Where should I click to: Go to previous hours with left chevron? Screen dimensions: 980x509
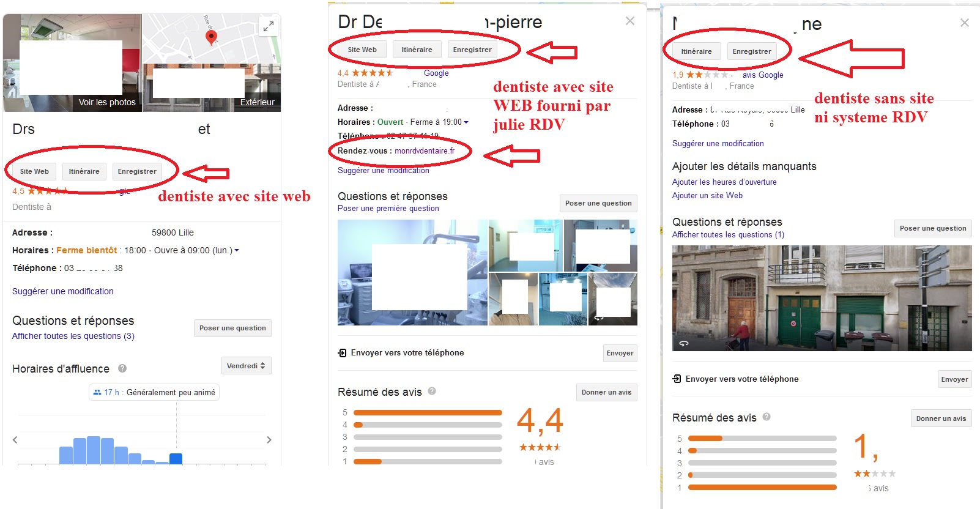click(15, 440)
